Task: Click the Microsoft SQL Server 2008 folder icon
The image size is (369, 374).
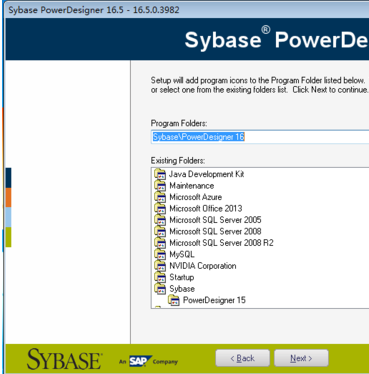Action: (160, 232)
